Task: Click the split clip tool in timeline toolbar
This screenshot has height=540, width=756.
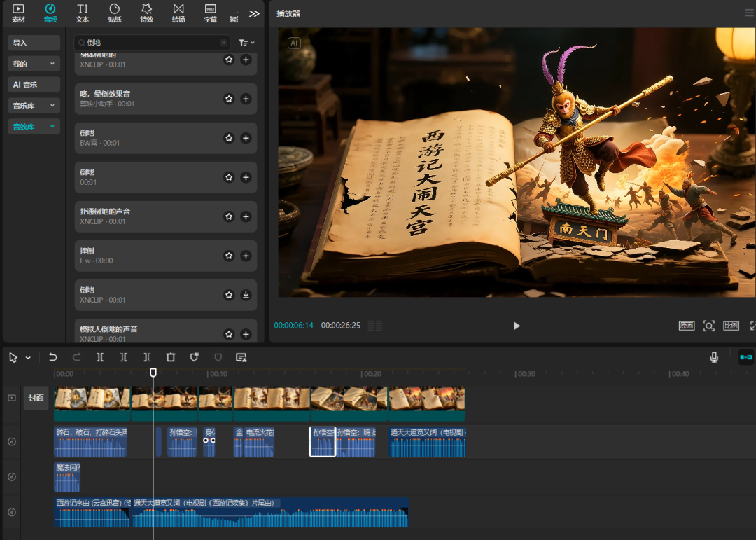Action: pyautogui.click(x=100, y=357)
